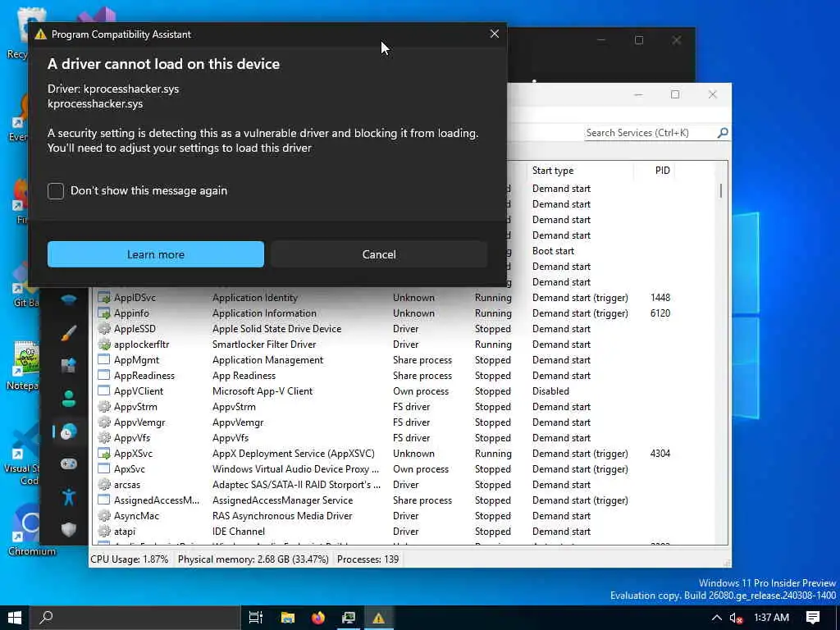Click "Apple Solid State Drive Device" text

(276, 329)
